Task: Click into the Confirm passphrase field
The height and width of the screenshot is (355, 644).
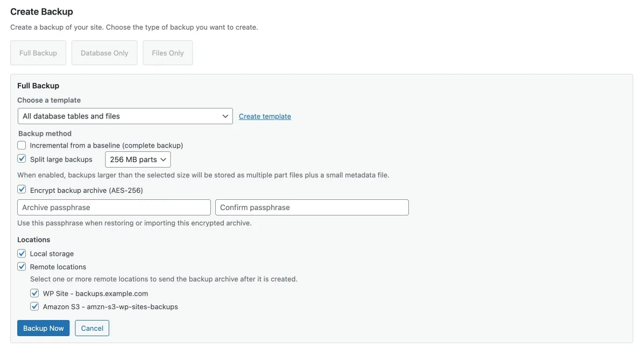Action: coord(312,207)
